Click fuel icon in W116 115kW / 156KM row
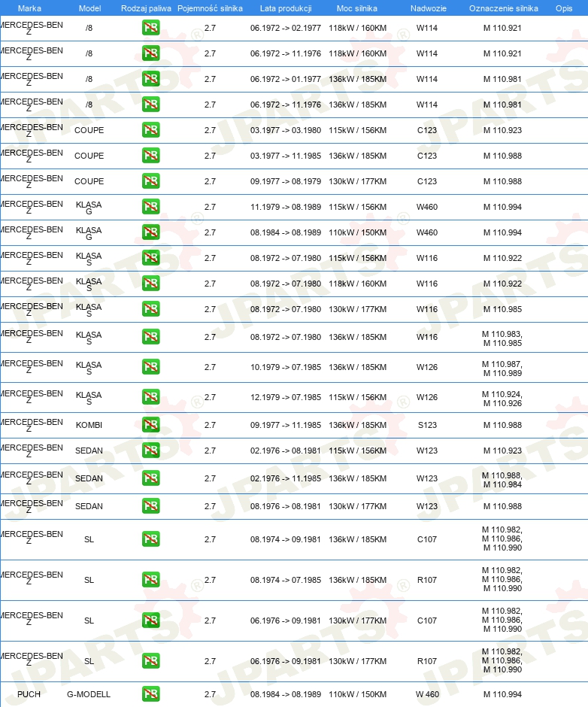 pos(150,258)
